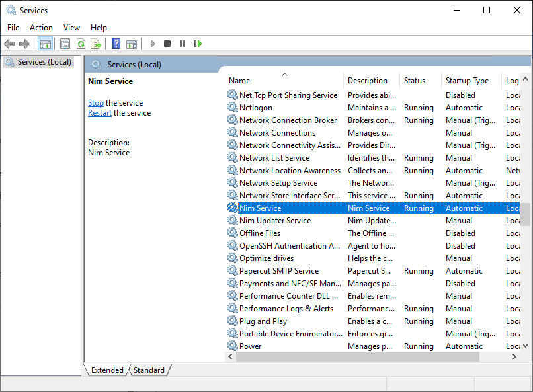This screenshot has height=392, width=533.
Task: Open Properties from the toolbar
Action: point(65,44)
